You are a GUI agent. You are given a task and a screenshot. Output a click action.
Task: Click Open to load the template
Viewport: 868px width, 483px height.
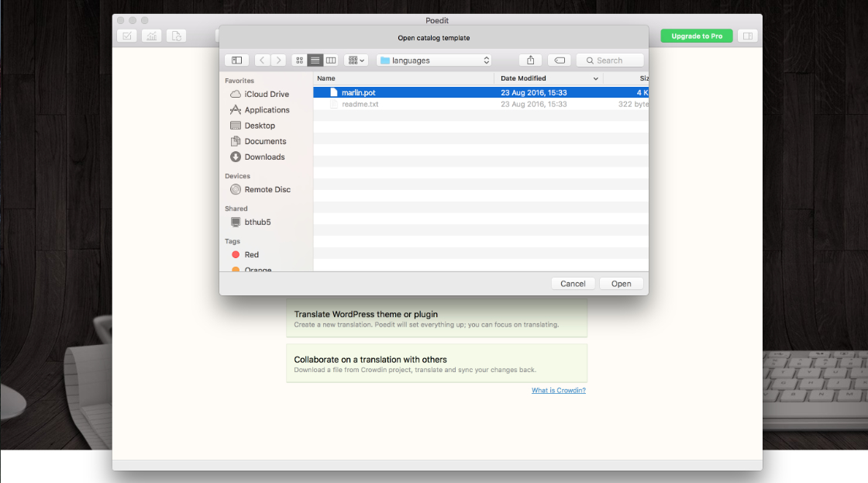tap(621, 284)
